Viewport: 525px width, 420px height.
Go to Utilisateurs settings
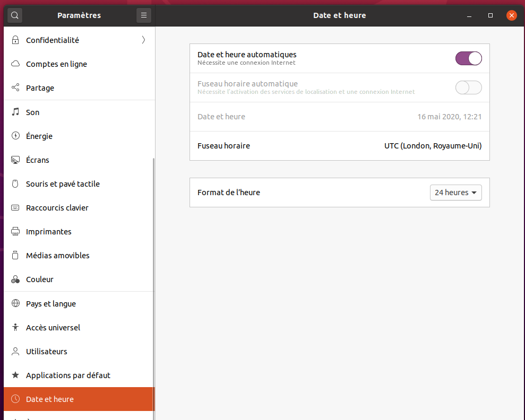click(79, 352)
